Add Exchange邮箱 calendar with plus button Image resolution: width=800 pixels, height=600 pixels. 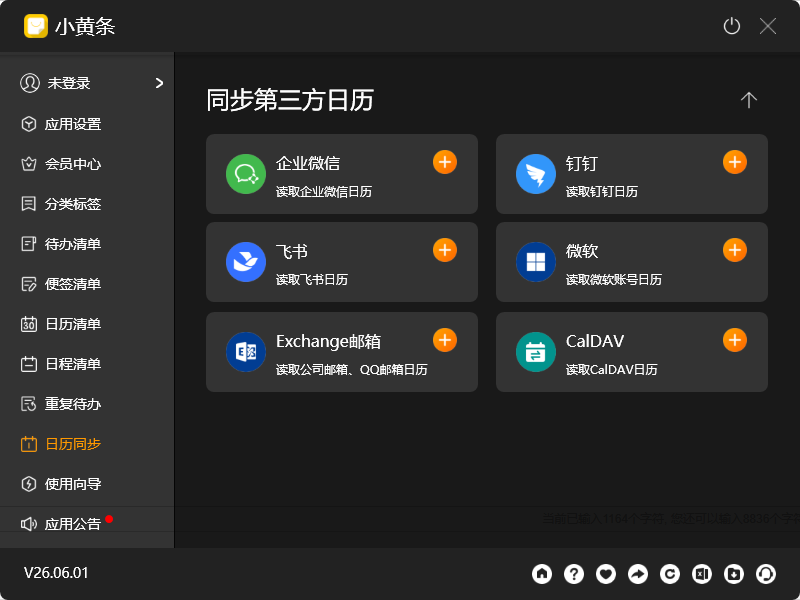click(x=445, y=340)
